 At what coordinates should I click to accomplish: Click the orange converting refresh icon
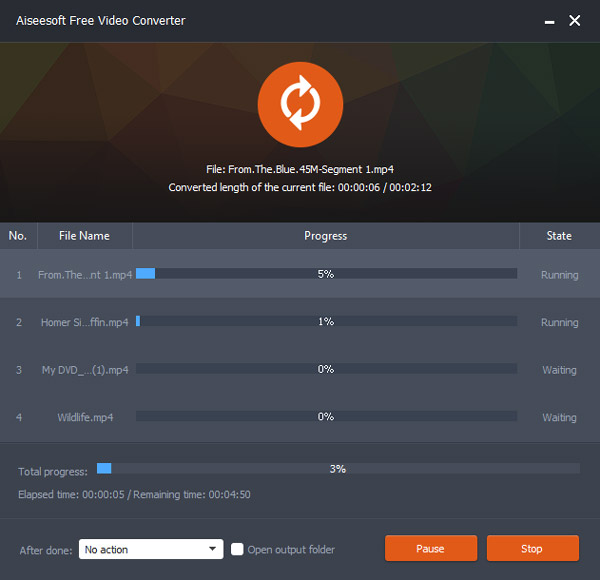point(300,103)
